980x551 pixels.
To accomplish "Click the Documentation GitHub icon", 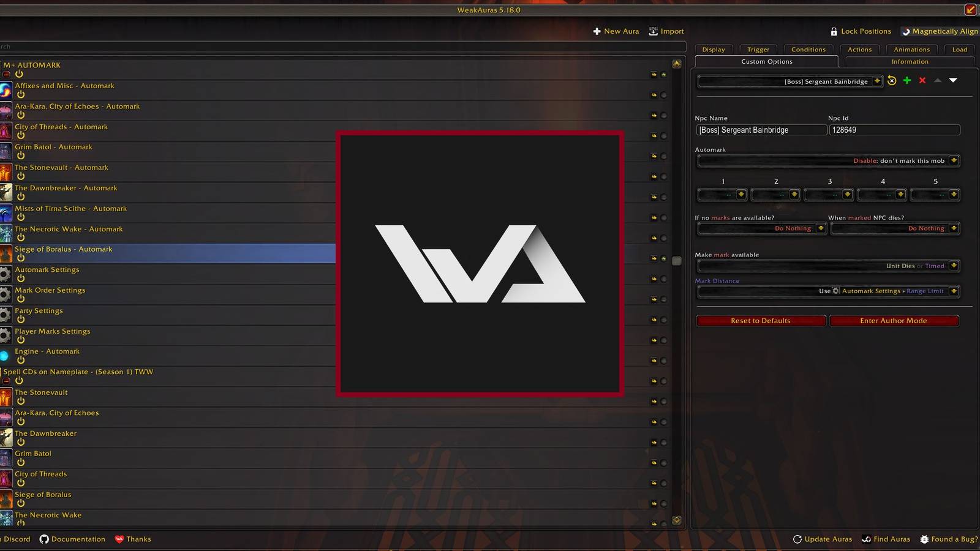I will (44, 539).
